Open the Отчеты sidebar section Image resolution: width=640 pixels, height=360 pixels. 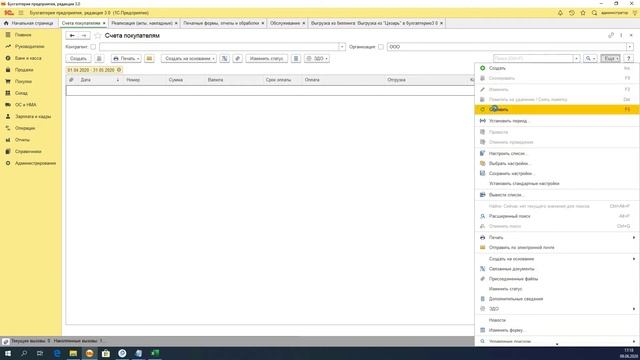[x=22, y=140]
